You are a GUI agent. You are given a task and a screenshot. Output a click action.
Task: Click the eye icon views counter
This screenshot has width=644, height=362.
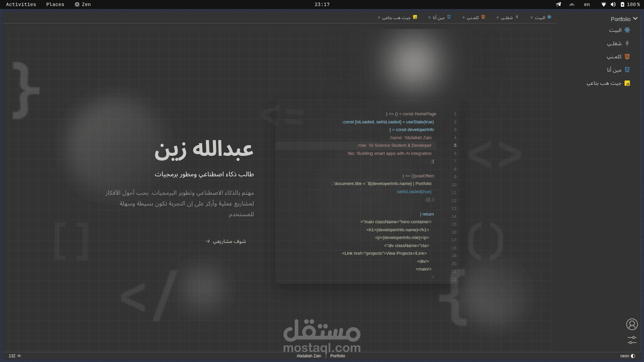pyautogui.click(x=19, y=356)
